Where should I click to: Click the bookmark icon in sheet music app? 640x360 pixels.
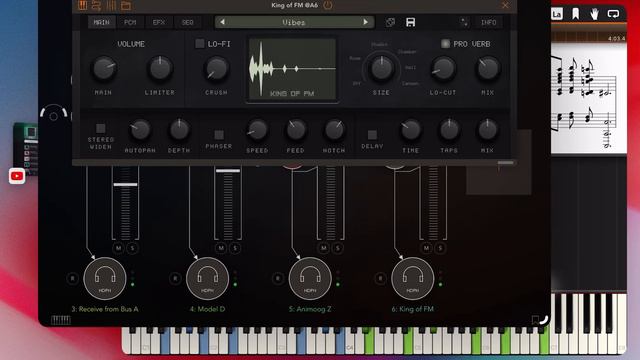(576, 14)
